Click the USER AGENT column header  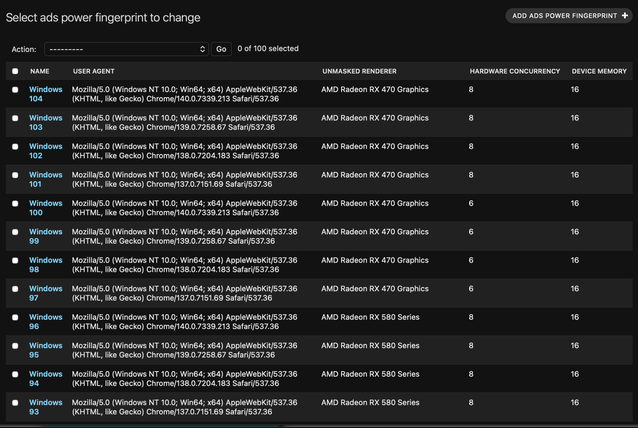[x=94, y=71]
